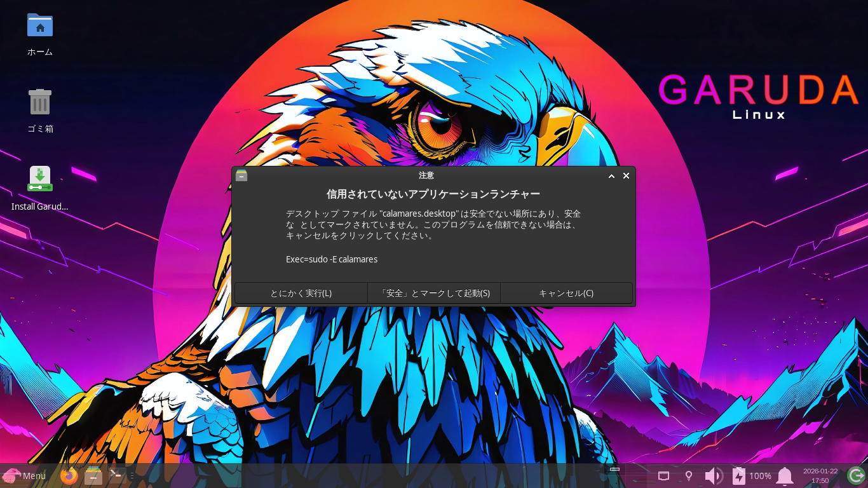Open the clock showing 2026-01-22 17:50
This screenshot has height=488, width=868.
point(820,475)
